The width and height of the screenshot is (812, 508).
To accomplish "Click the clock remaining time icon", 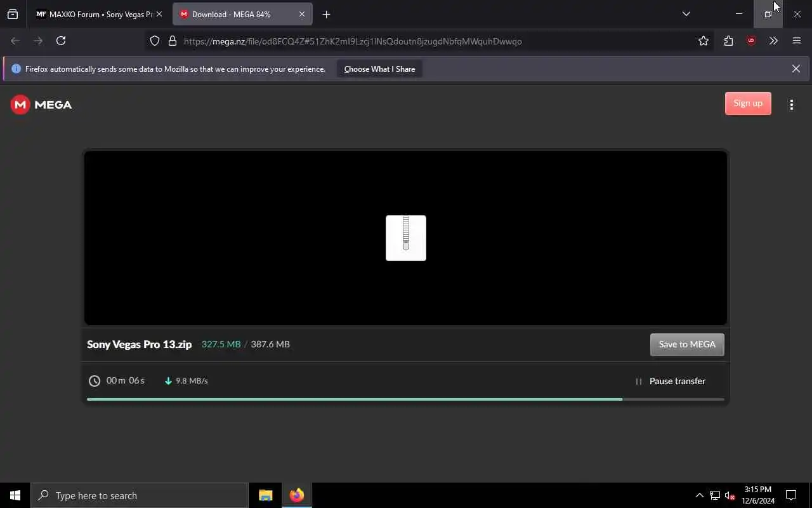I will pos(95,381).
